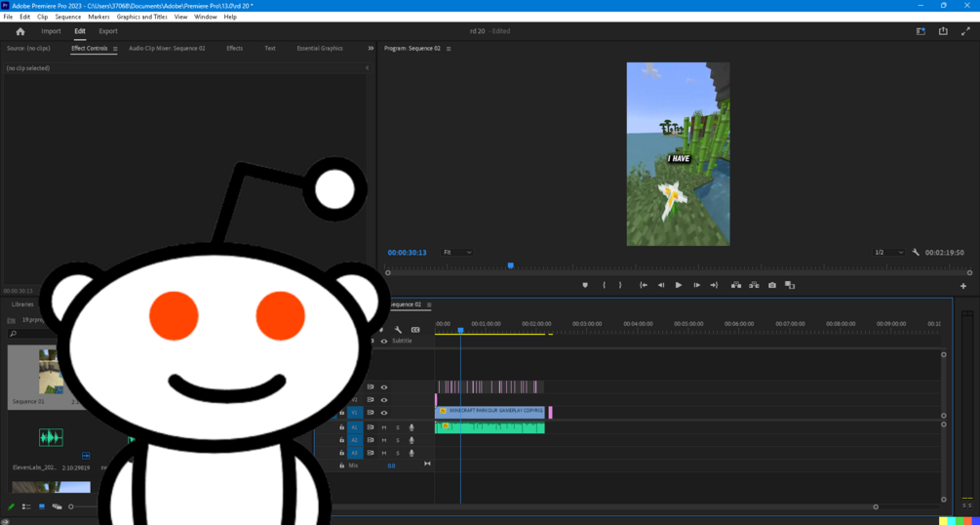Click the Extract button

click(755, 285)
